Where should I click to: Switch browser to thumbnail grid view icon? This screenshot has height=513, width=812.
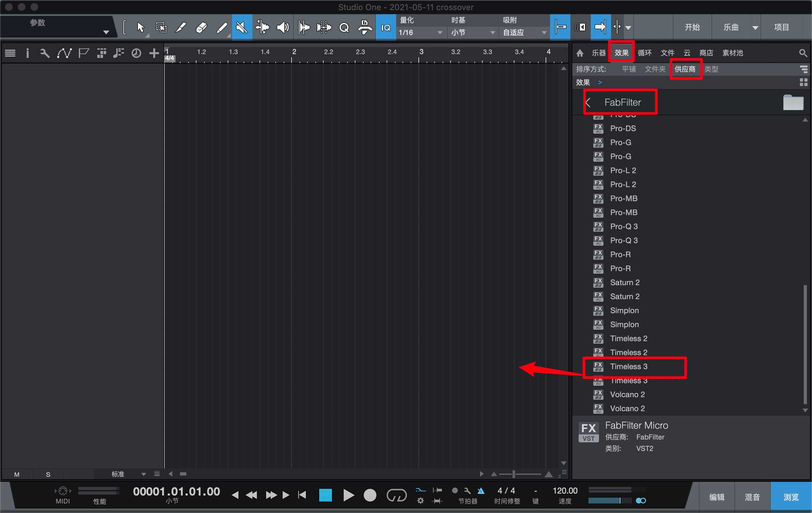click(x=803, y=82)
